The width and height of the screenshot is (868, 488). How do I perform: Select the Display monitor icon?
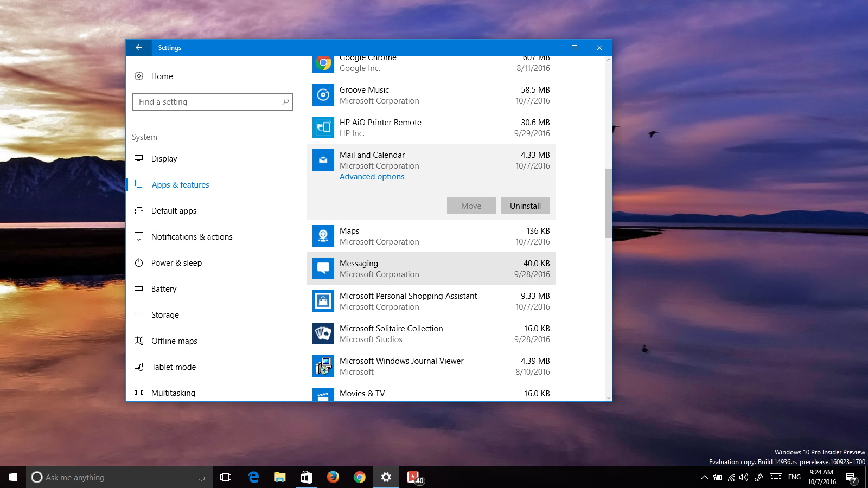point(139,158)
